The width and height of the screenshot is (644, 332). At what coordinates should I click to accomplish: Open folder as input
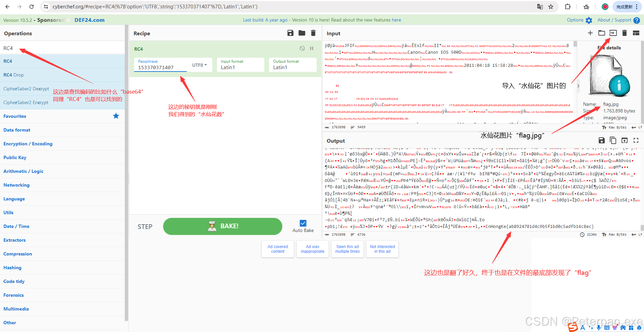click(x=602, y=33)
